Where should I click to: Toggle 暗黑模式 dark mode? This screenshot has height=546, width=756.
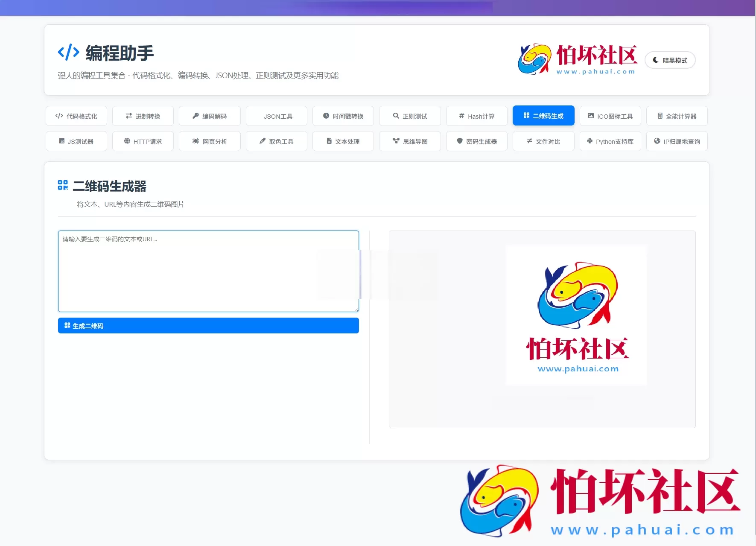670,60
